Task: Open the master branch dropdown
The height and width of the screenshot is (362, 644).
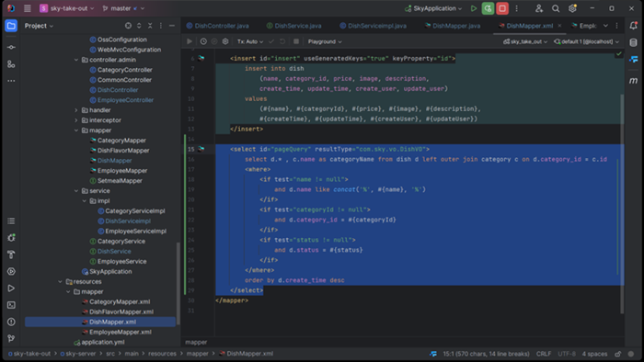Action: pyautogui.click(x=122, y=8)
